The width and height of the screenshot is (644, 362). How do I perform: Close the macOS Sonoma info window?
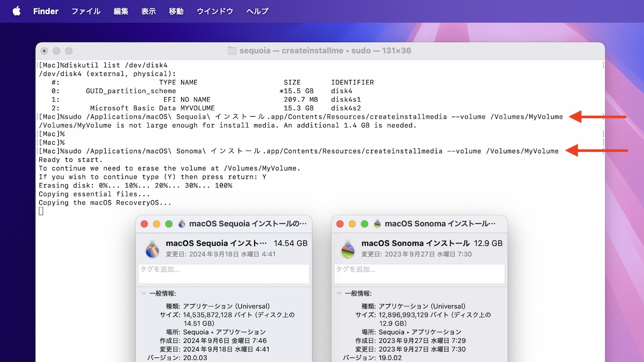tap(340, 224)
